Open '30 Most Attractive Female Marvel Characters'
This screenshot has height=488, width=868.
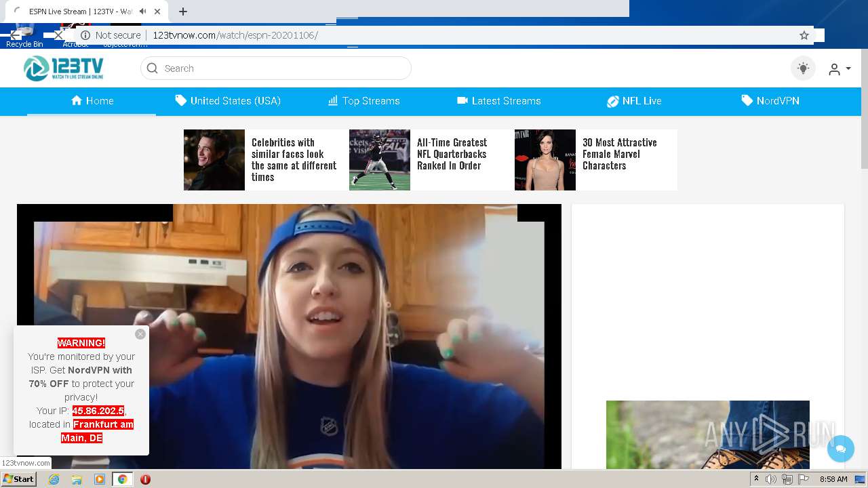point(619,154)
